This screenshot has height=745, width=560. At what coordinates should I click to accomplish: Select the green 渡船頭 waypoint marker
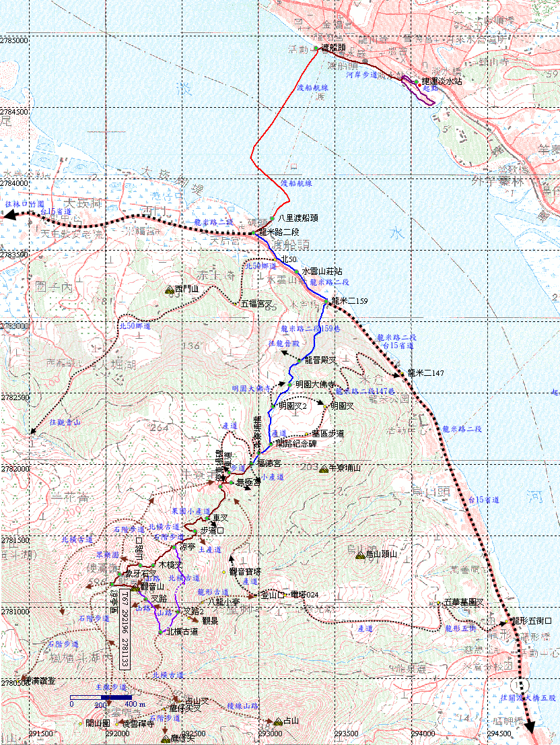click(315, 48)
